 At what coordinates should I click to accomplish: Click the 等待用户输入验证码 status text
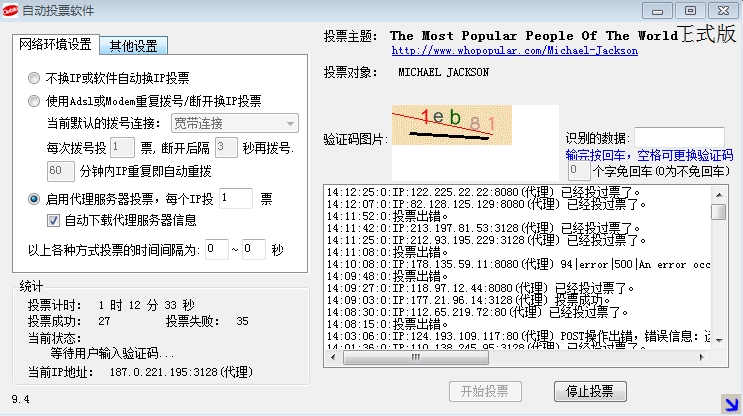[x=113, y=353]
